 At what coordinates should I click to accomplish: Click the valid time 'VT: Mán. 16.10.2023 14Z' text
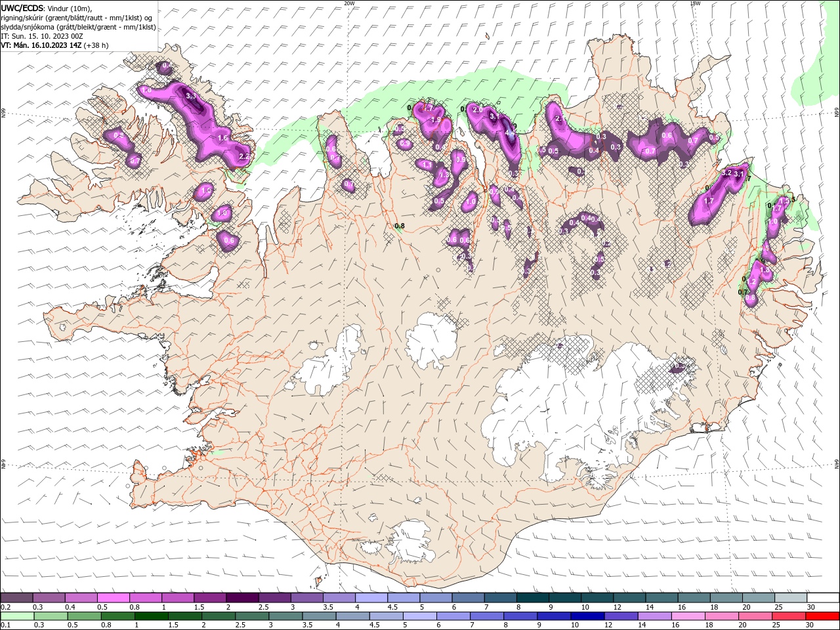click(43, 45)
